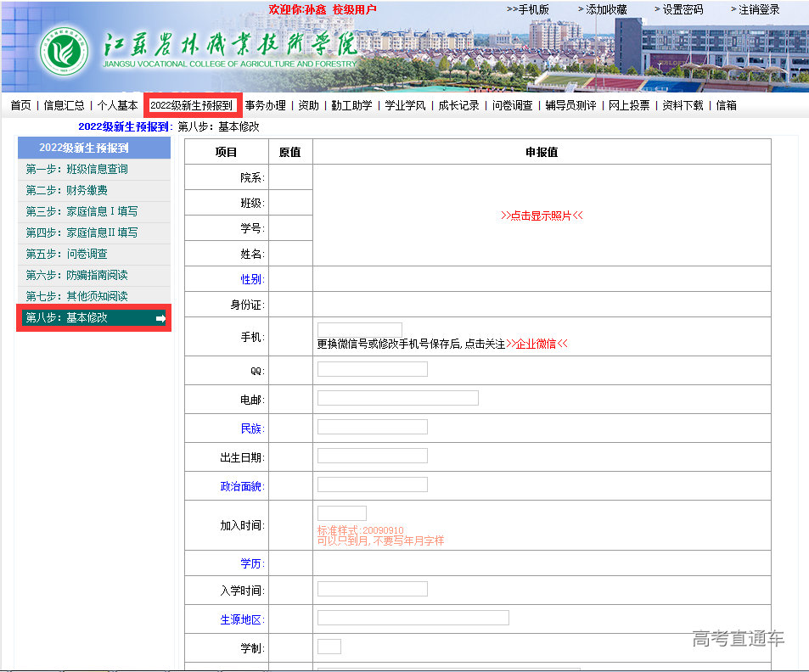This screenshot has width=809, height=672.
Task: Click the 手机版 link at top
Action: [x=528, y=9]
